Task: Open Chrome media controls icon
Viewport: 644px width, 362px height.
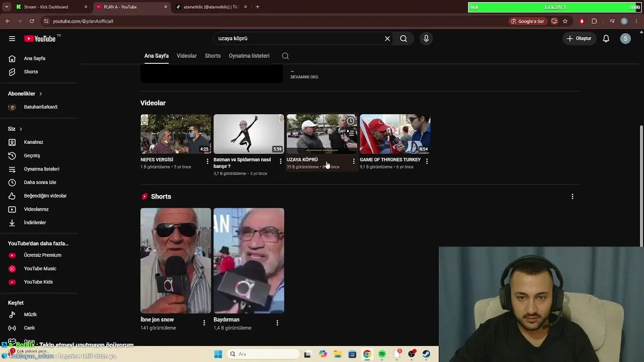Action: point(612,21)
